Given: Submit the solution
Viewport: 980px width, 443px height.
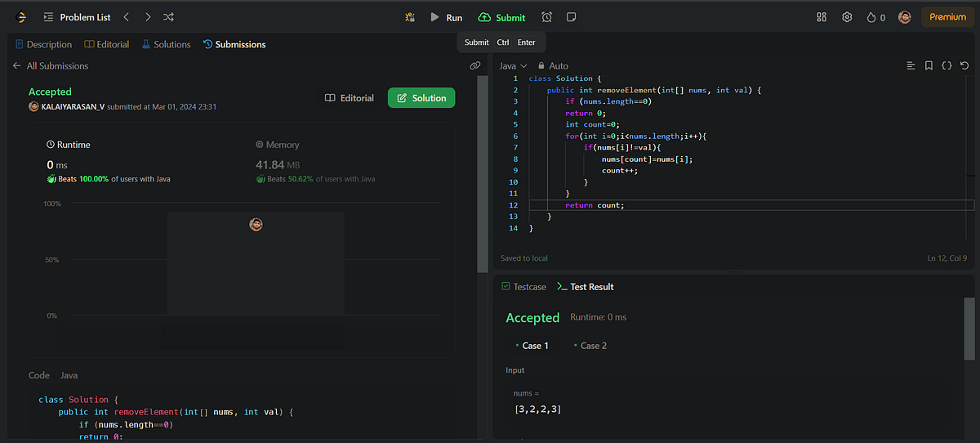Looking at the screenshot, I should coord(502,17).
